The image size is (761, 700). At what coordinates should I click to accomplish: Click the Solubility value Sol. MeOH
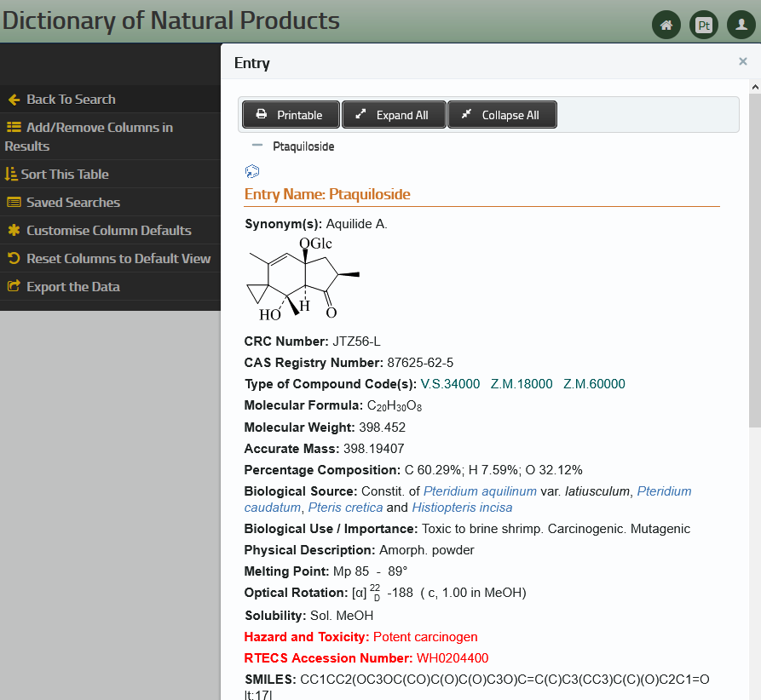[x=342, y=616]
